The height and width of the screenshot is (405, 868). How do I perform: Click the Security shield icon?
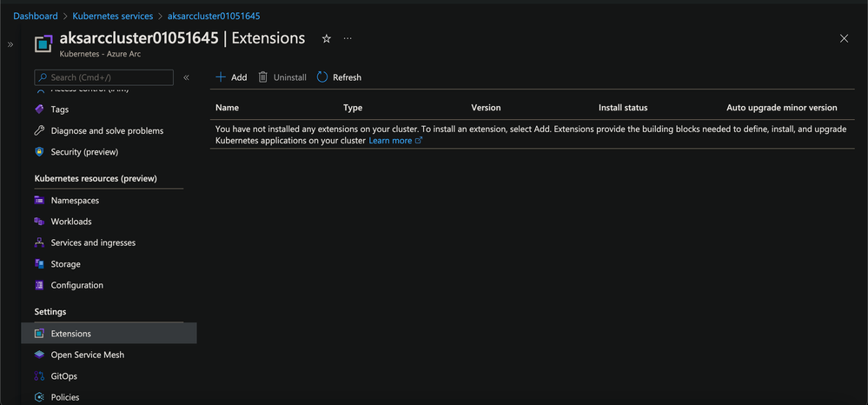(x=39, y=152)
